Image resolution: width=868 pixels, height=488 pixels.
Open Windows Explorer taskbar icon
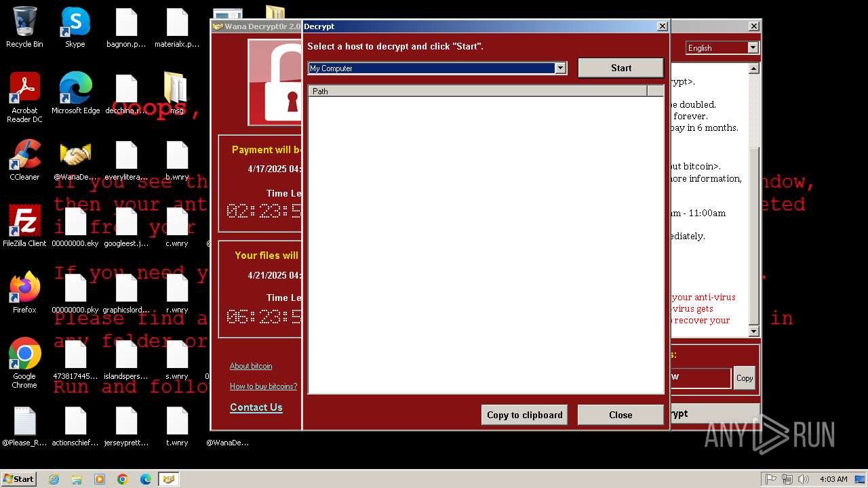(x=77, y=479)
